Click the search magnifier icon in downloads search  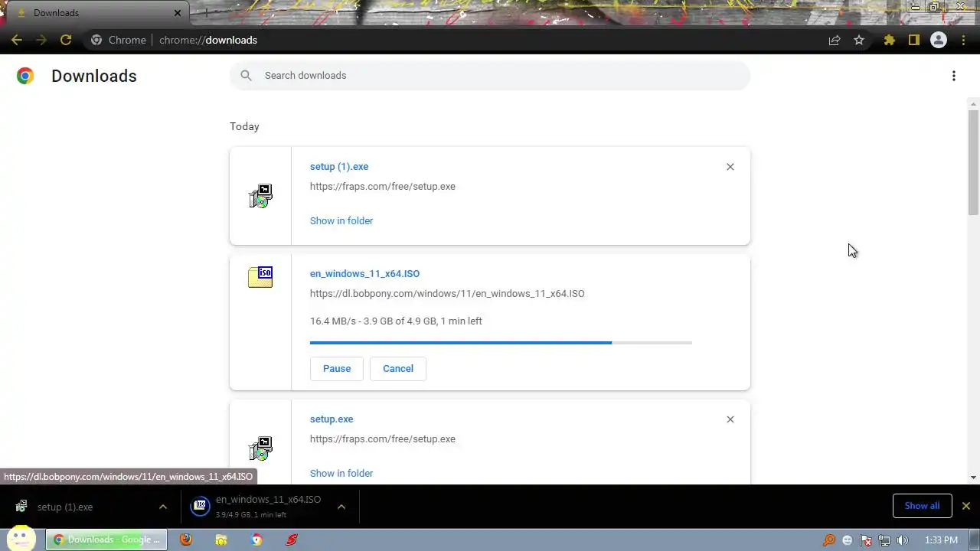point(246,75)
